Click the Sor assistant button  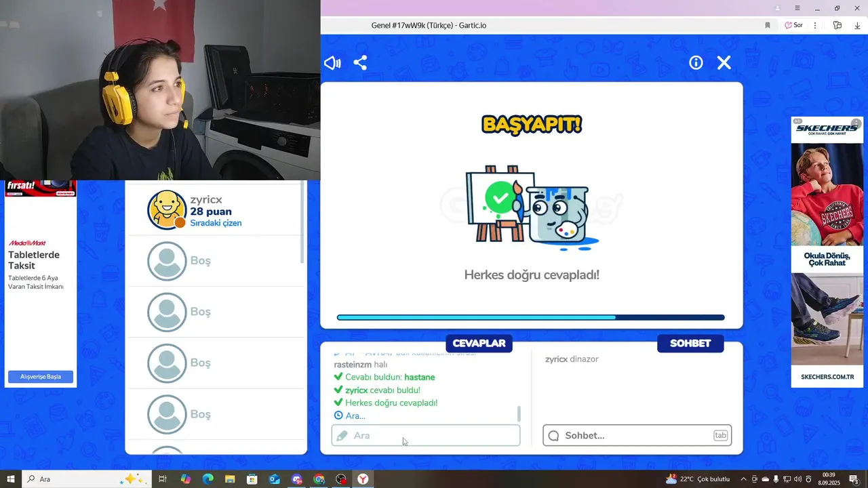pos(794,25)
